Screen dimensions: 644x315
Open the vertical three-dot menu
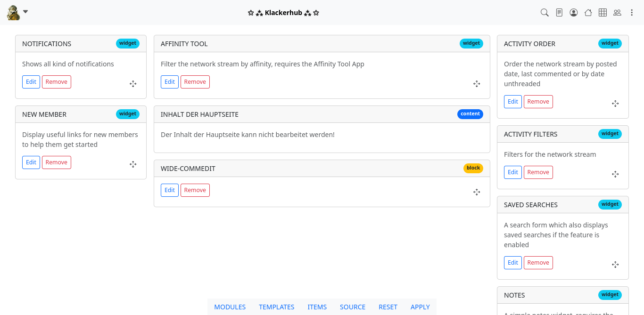[632, 13]
